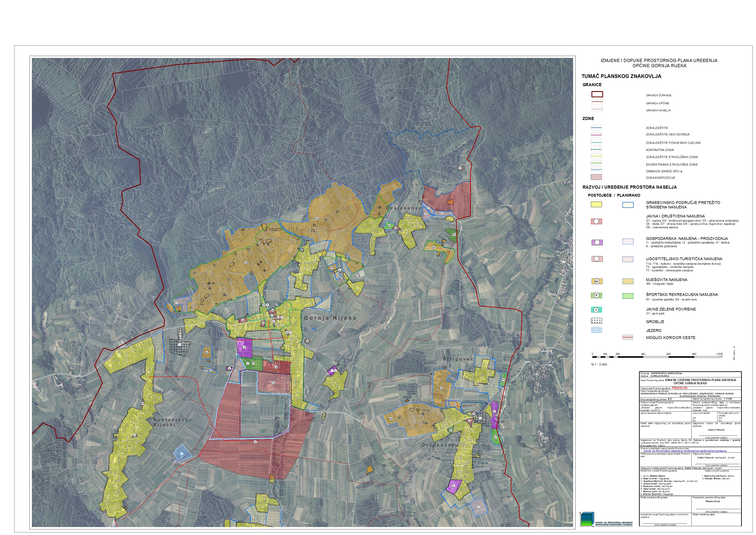This screenshot has width=756, height=535.
Task: Click the planned orange Mješovita namjena swatch
Action: 628,281
